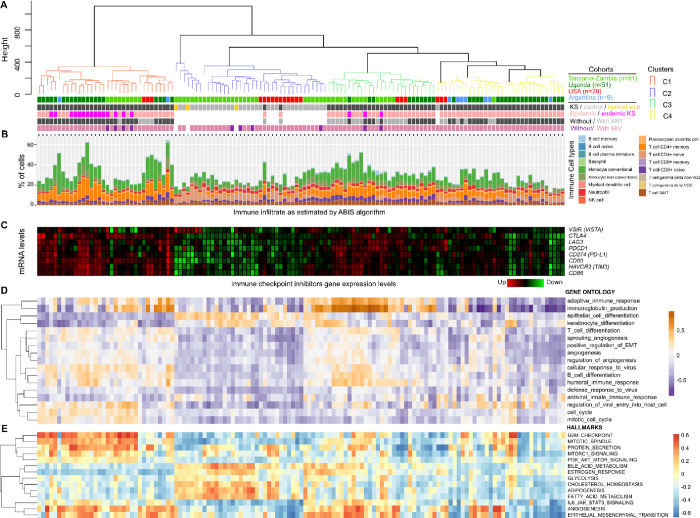Click the B cell memory light blue swatch
This screenshot has width=700, height=518.
(x=582, y=139)
